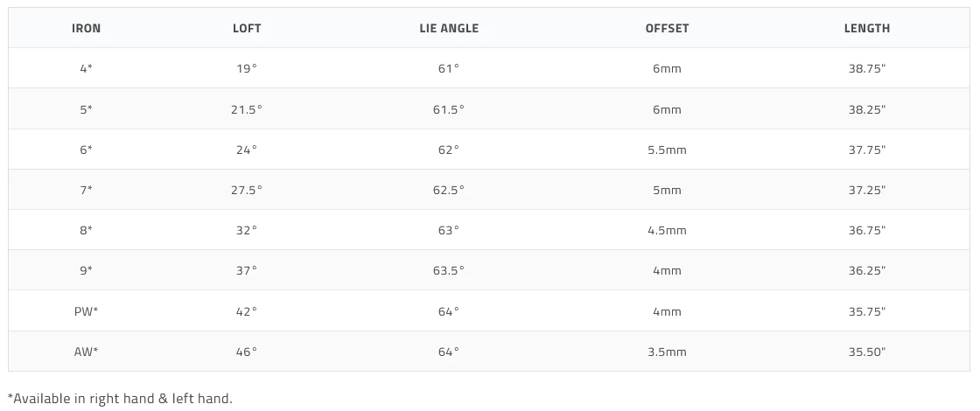980x411 pixels.
Task: Select the LENGTH column header
Action: (866, 28)
